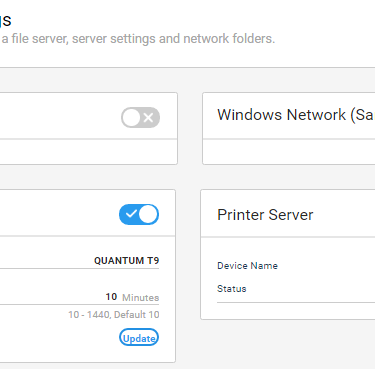Click the blank value area right of Status

(313, 289)
